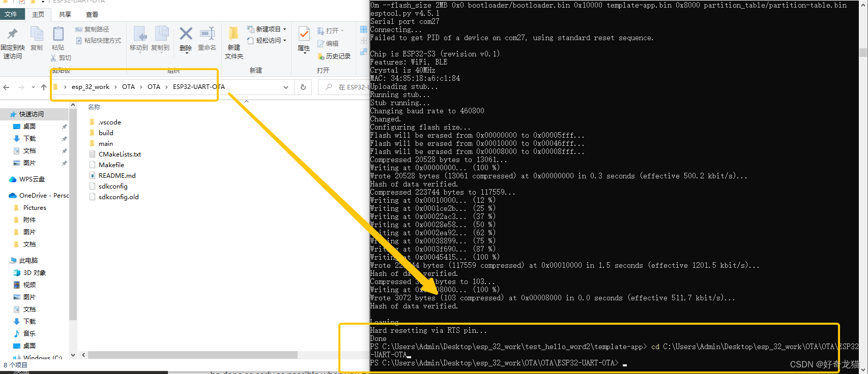Click the Paste icon in ribbon
868x374 pixels.
(x=58, y=34)
